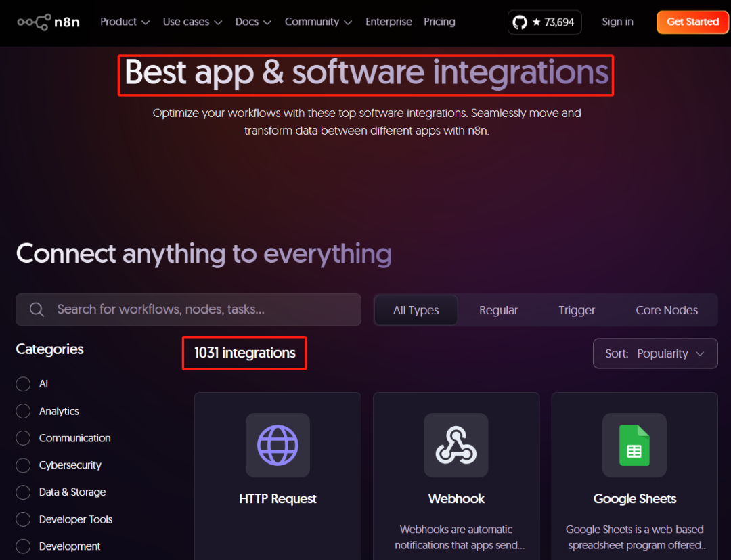This screenshot has width=731, height=560.
Task: Go to the Enterprise page
Action: 389,22
